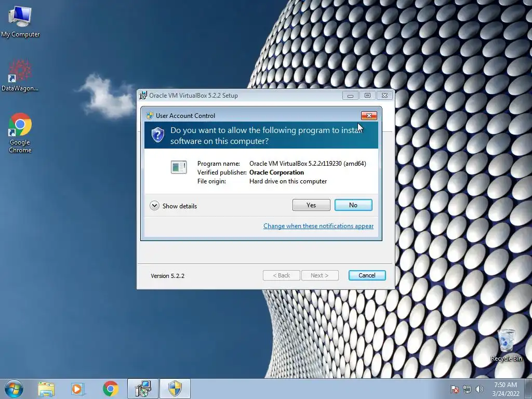Image resolution: width=532 pixels, height=399 pixels.
Task: Click No to deny installation
Action: tap(353, 205)
